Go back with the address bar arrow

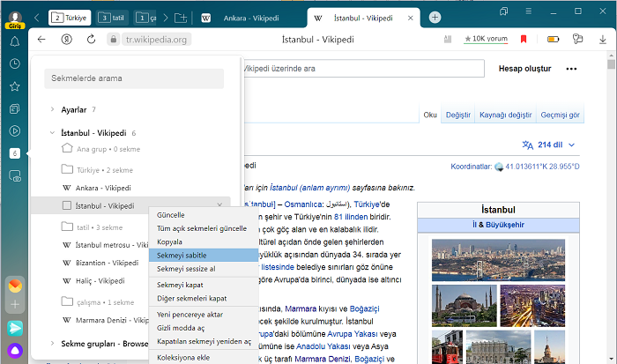41,40
